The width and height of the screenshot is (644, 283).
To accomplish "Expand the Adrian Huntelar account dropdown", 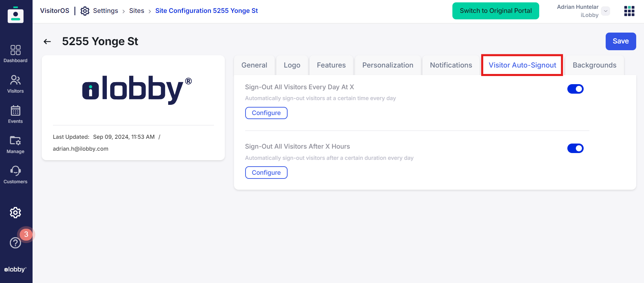I will click(606, 11).
